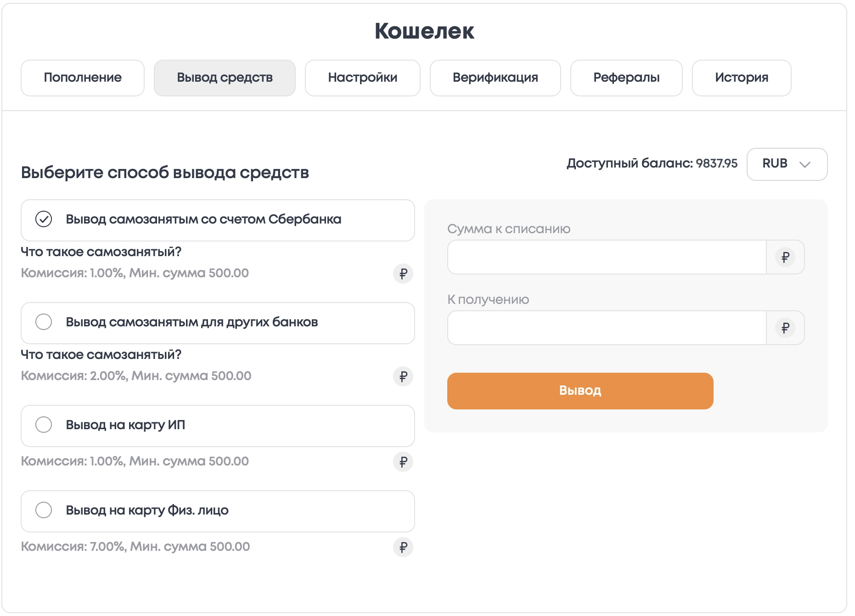Switch to the Пополнение tab
Viewport: 855px width, 616px height.
click(83, 78)
